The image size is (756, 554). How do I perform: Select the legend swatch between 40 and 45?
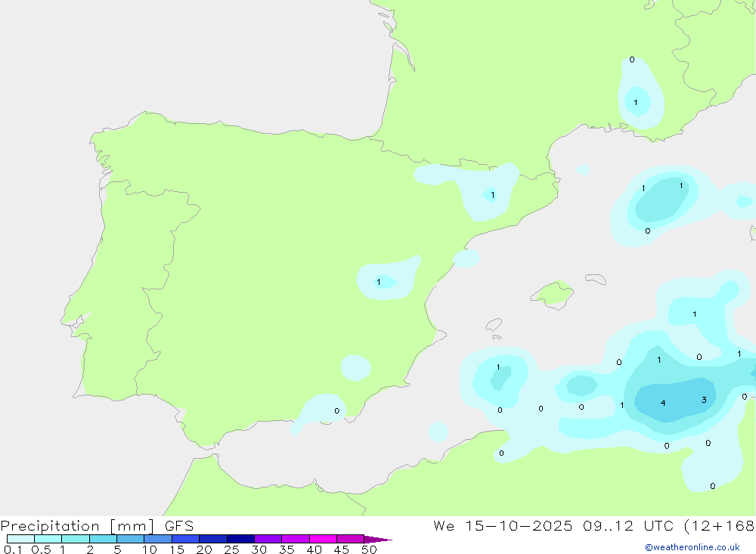[x=323, y=539]
